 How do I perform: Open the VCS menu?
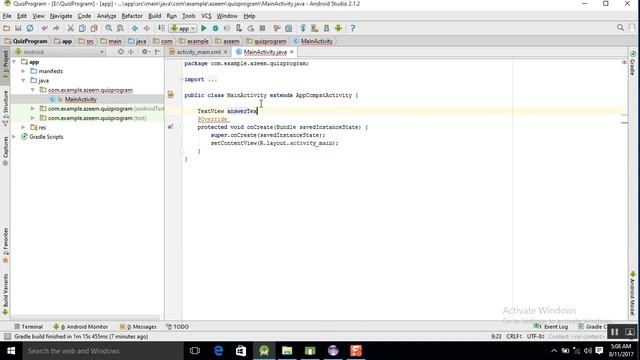click(206, 16)
